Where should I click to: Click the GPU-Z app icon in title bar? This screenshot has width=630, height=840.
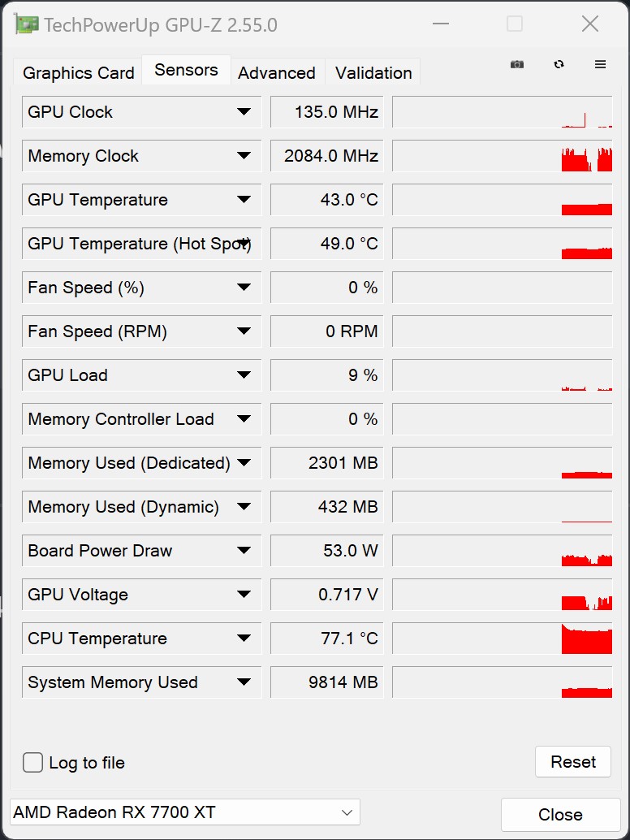[27, 25]
